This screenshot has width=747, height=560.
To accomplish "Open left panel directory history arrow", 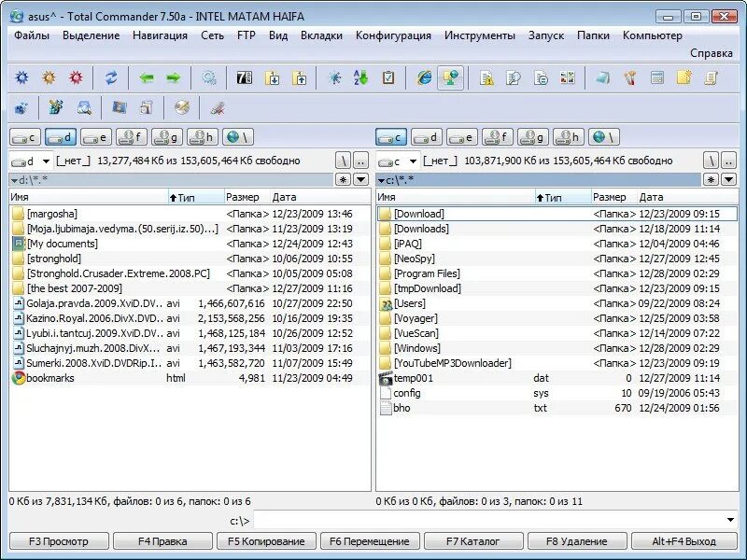I will (x=361, y=179).
